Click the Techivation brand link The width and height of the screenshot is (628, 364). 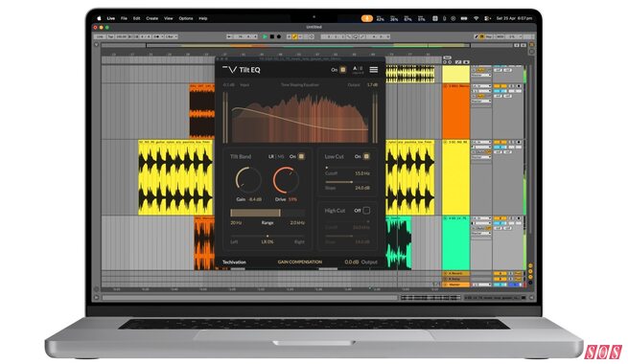coord(234,262)
